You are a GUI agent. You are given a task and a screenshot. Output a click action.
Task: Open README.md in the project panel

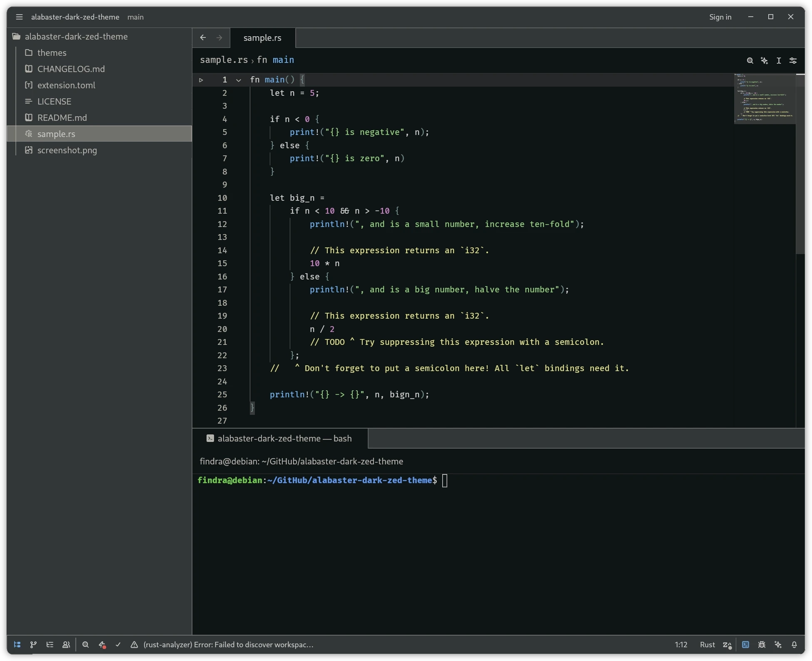point(62,118)
